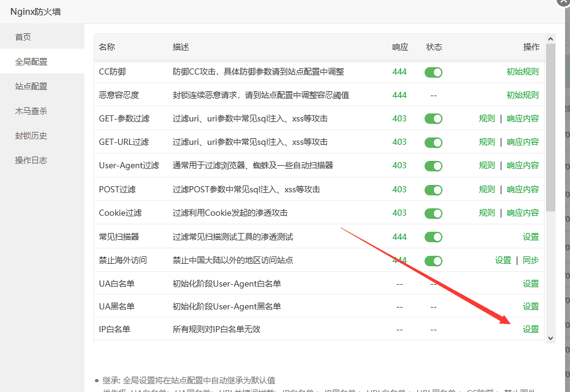Edit 响应内容 for GET-URL过滤
Screen dimensions: 570x392
523,142
